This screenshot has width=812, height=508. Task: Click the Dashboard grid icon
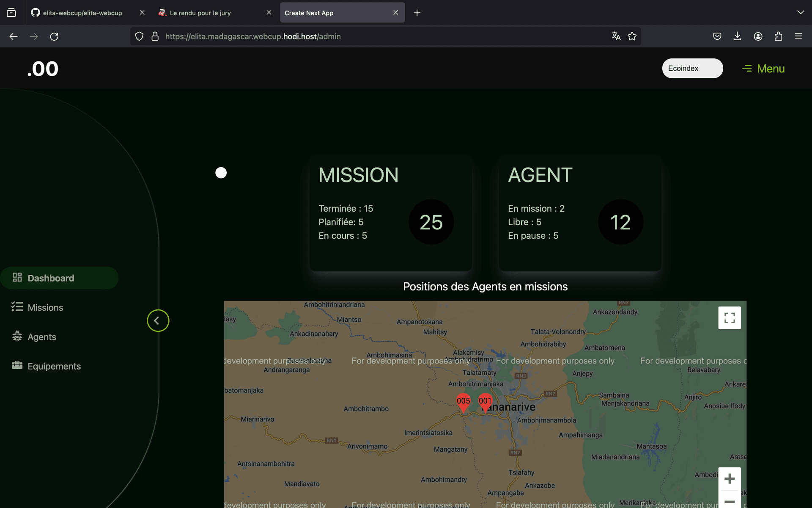(x=17, y=277)
